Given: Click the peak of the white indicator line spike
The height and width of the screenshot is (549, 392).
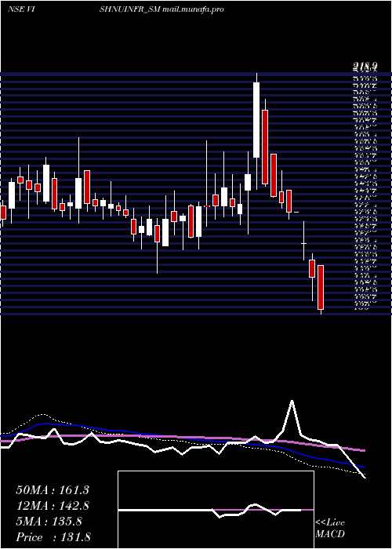Looking at the screenshot, I should (x=292, y=402).
